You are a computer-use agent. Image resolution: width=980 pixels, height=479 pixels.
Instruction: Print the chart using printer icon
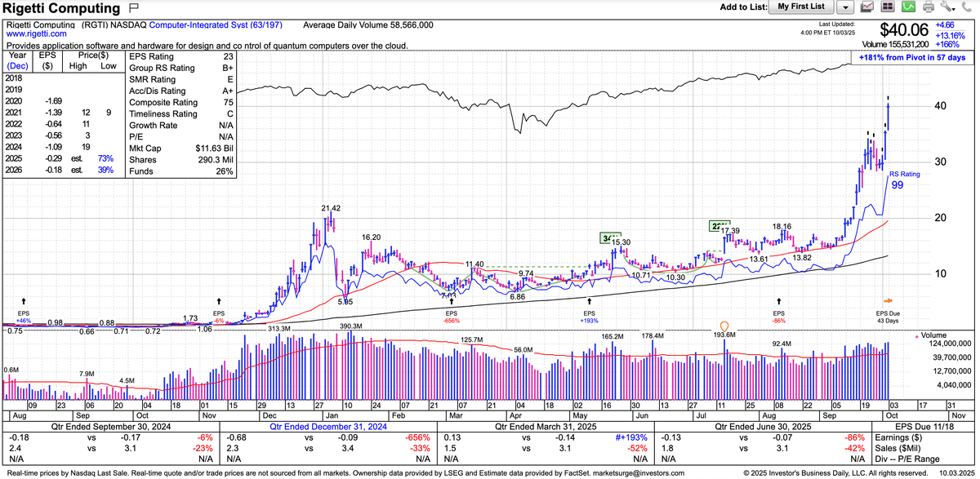click(928, 7)
